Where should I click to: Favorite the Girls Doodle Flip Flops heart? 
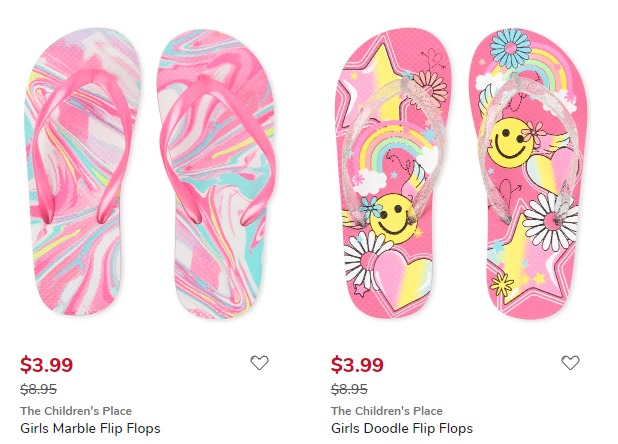pyautogui.click(x=570, y=362)
